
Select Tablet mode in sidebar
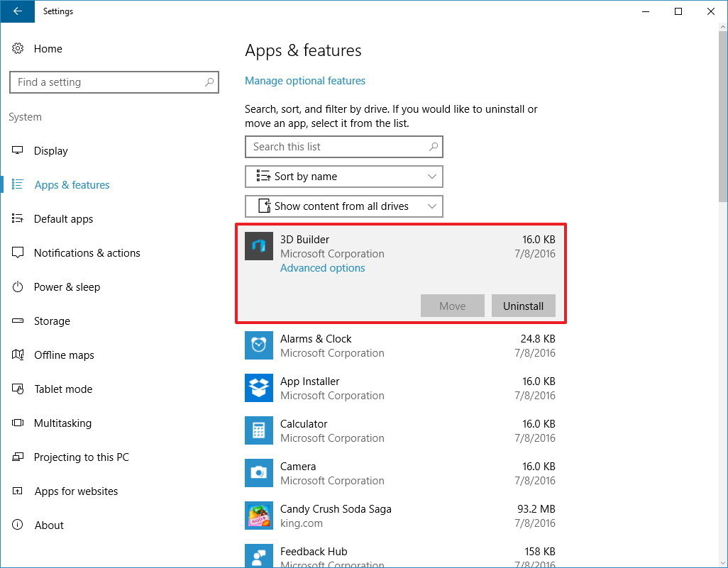63,389
